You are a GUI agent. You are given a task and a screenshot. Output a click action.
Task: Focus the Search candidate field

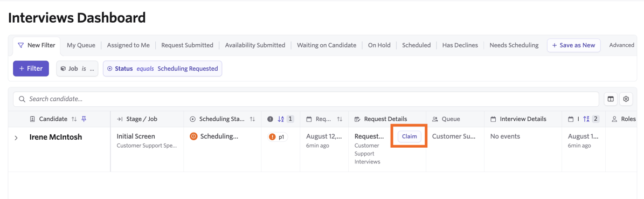pyautogui.click(x=306, y=99)
